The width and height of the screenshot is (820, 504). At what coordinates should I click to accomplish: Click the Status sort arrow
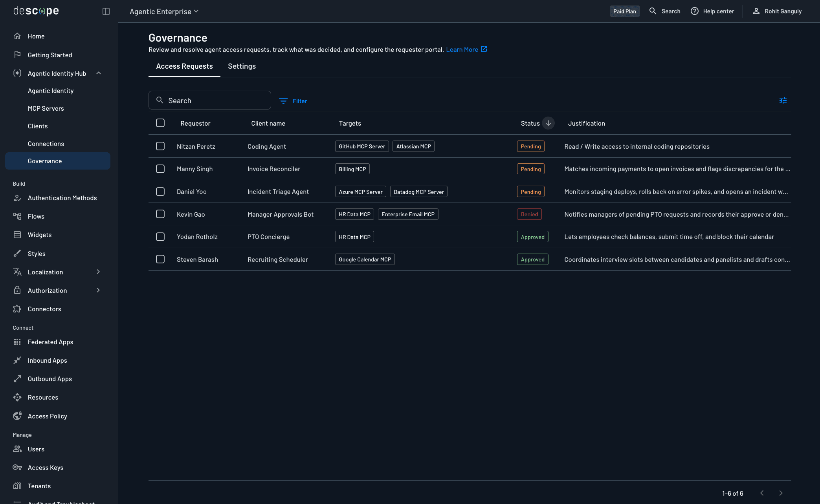548,123
